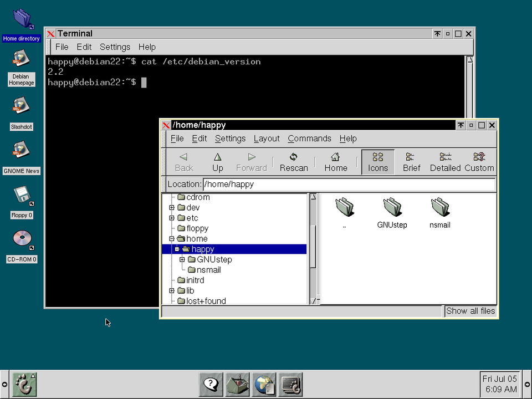Launch the Netscape globe panel icon
Image resolution: width=532 pixels, height=399 pixels.
coord(264,384)
